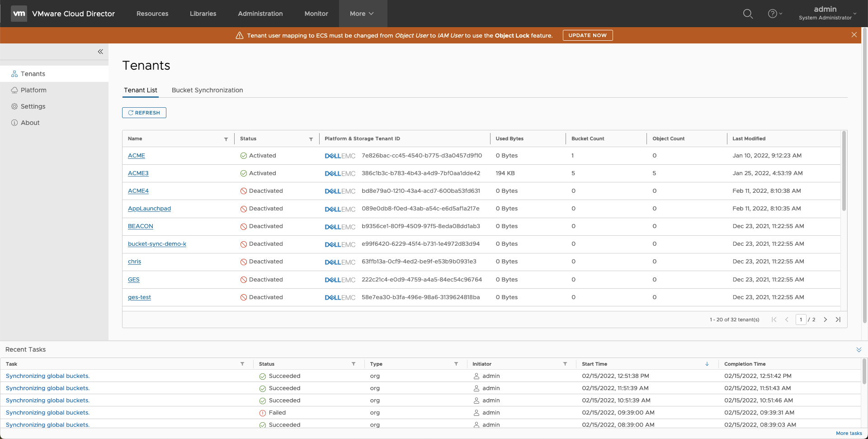This screenshot has width=868, height=439.
Task: Open the AppLaunchpad tenant link
Action: [x=149, y=209]
